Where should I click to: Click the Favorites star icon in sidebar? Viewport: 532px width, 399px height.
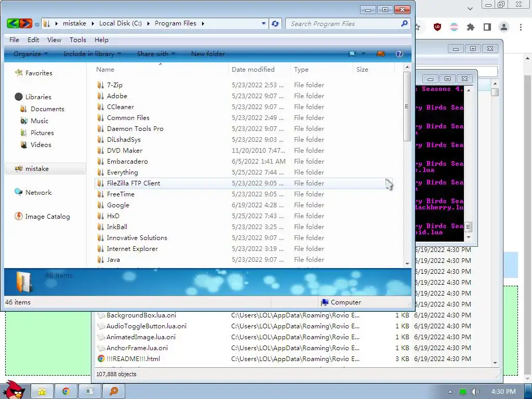coord(19,73)
